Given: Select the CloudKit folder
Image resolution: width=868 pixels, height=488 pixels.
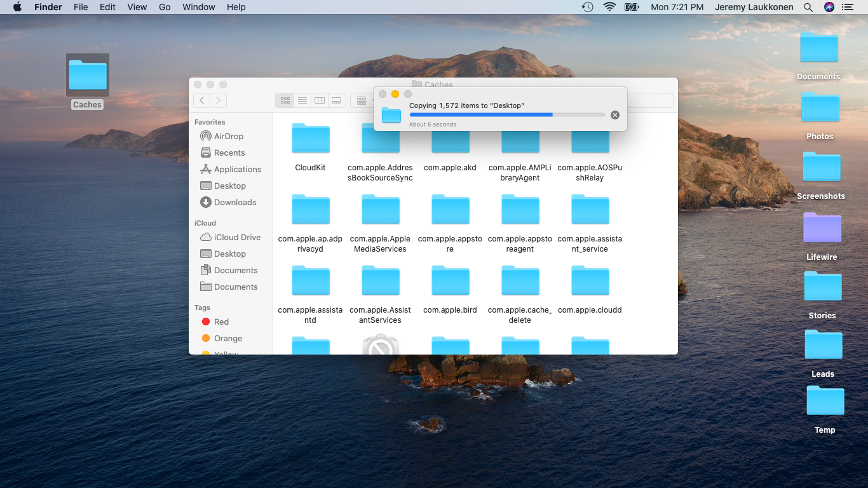Looking at the screenshot, I should click(310, 139).
